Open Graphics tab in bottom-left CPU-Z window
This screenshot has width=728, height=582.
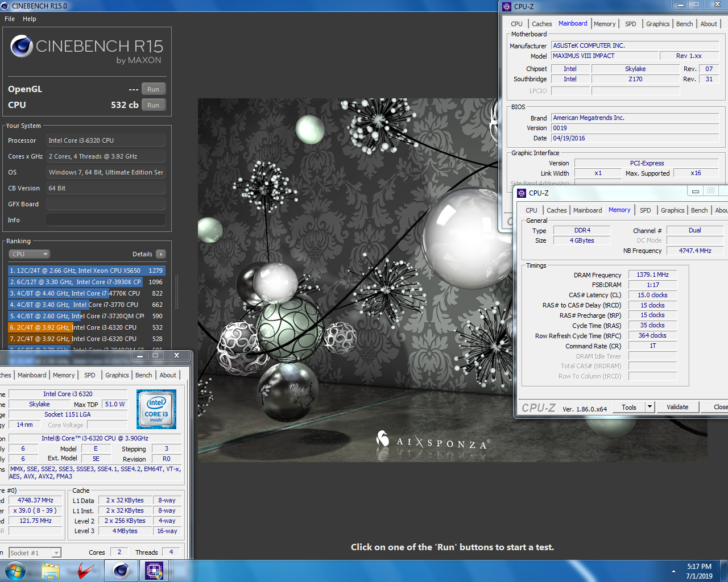pos(117,375)
